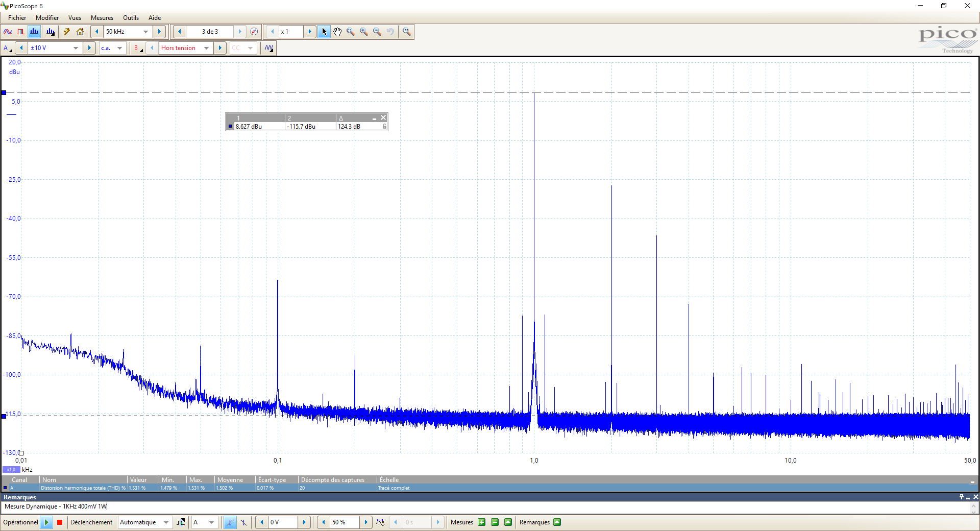This screenshot has height=531, width=980.
Task: Open the buffer navigator compass icon
Action: (x=254, y=32)
